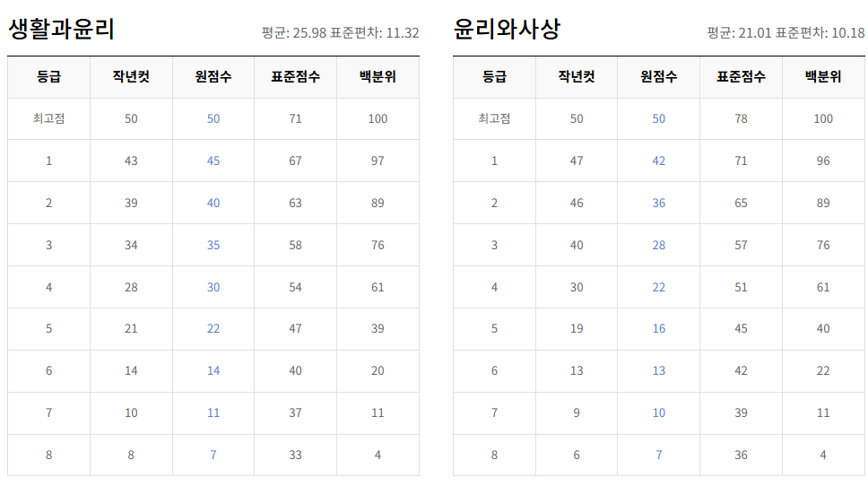Open blue 원점수 36 in 윤리와사상 table
Screen dimensions: 868x486
(659, 203)
